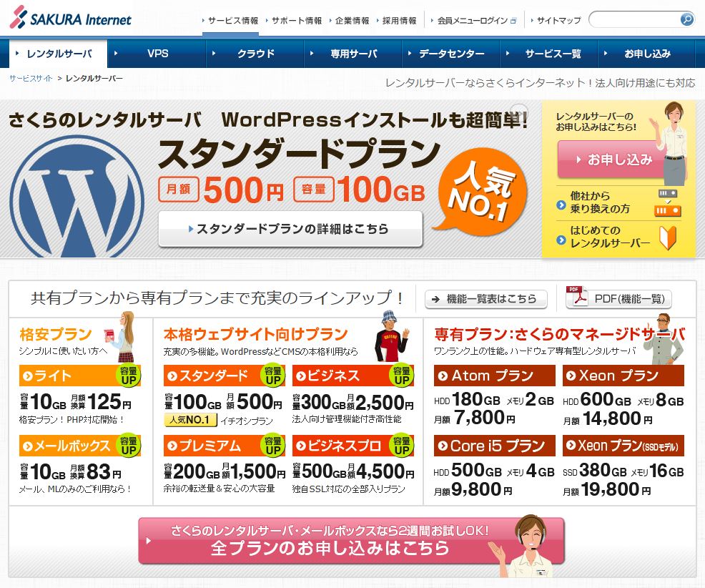Open the お申し込み navigation tab

point(647,54)
